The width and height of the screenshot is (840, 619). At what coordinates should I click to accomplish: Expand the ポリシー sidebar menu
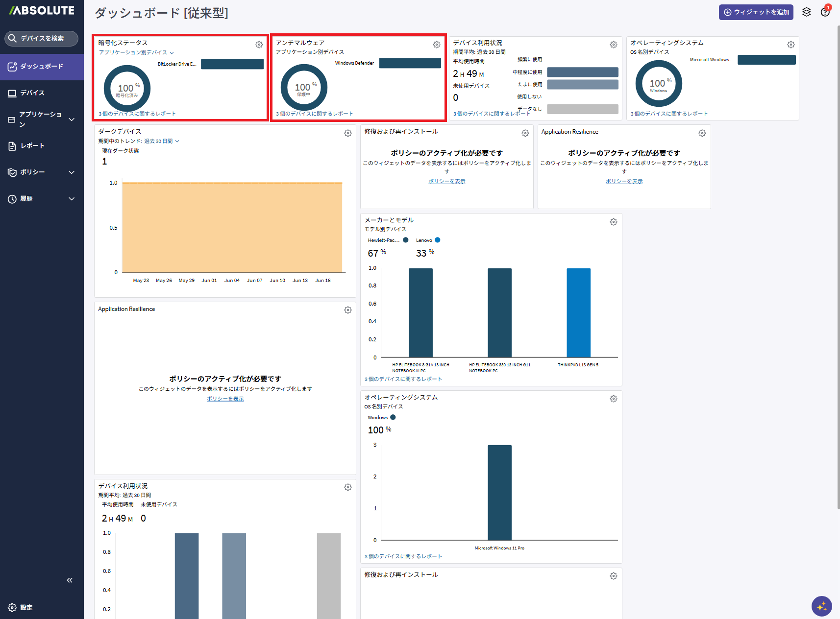tap(42, 172)
